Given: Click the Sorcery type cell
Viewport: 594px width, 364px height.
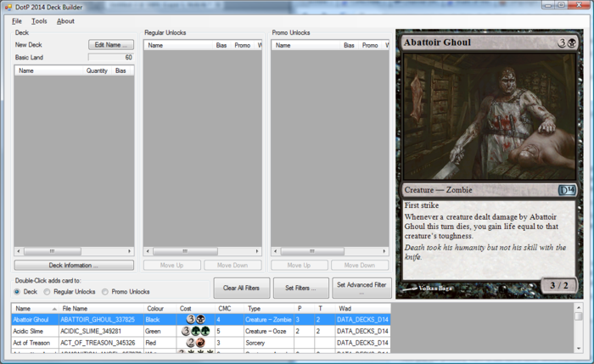Looking at the screenshot, I should coord(269,343).
